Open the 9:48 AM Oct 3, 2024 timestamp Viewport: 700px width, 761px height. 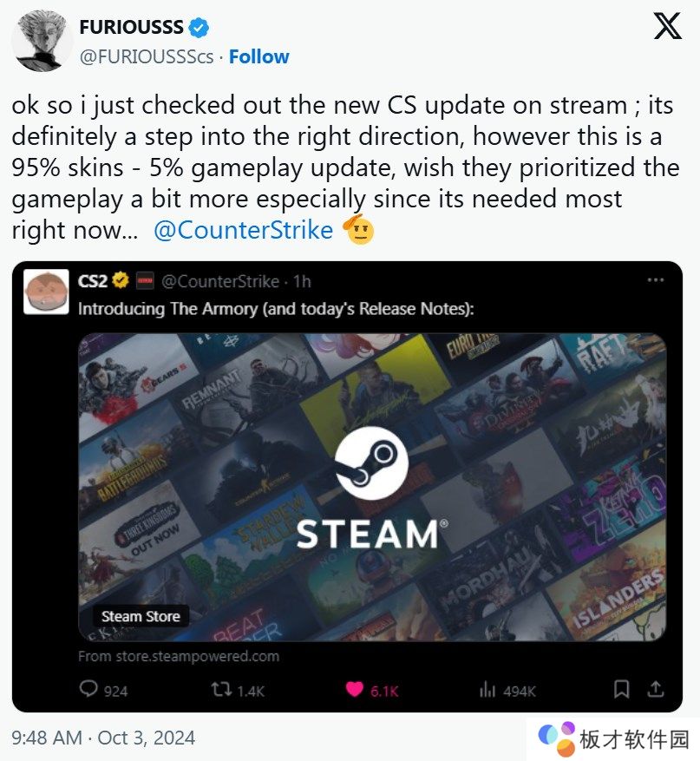pos(103,738)
